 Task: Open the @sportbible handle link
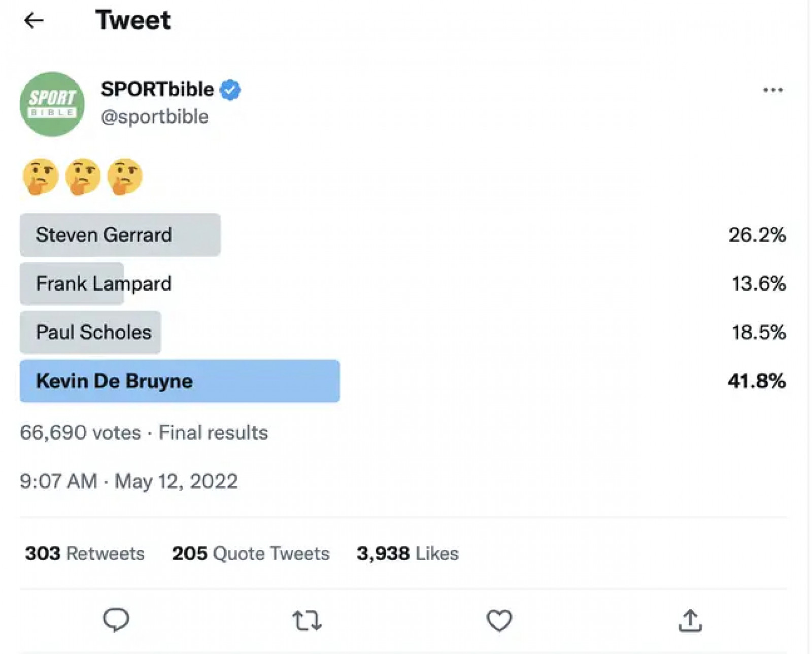click(155, 117)
